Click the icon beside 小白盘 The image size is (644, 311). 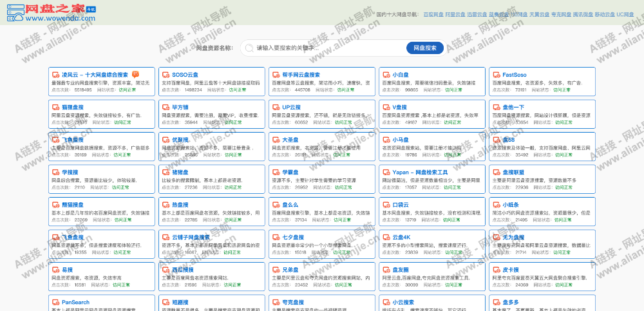[386, 75]
